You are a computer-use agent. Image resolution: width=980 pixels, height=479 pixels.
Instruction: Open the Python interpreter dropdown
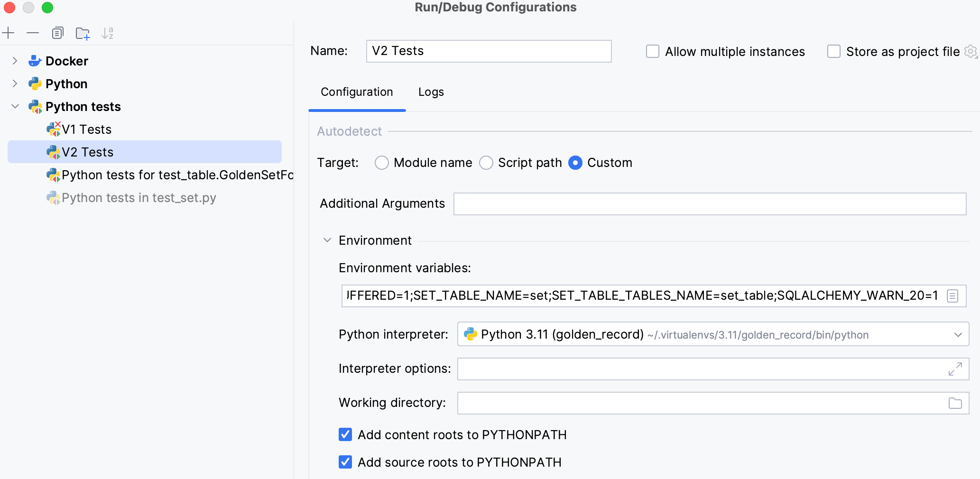tap(959, 334)
